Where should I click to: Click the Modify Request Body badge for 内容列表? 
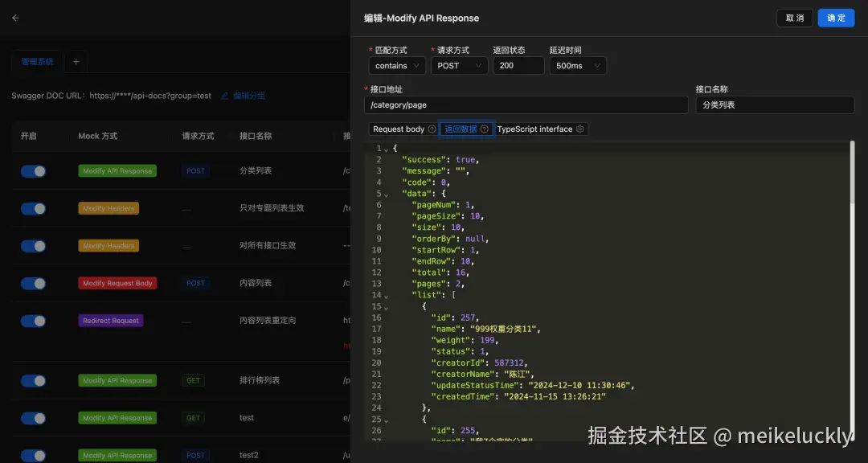(x=117, y=283)
